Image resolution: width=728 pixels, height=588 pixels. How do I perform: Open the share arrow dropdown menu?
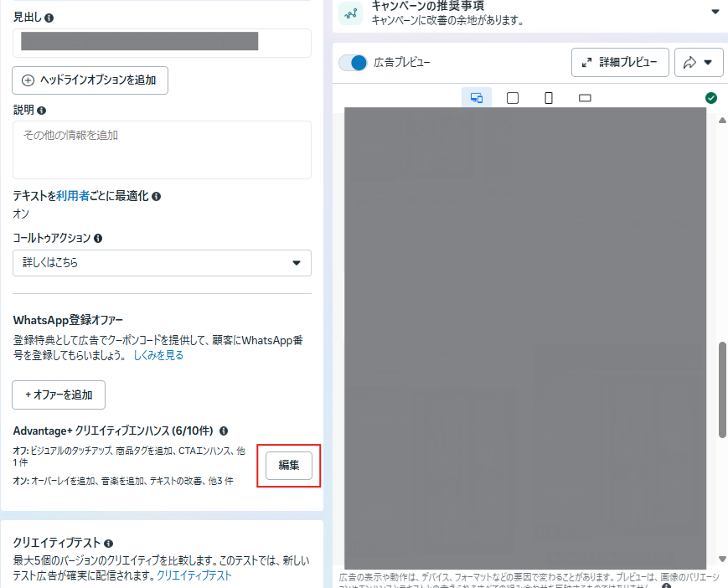[698, 63]
